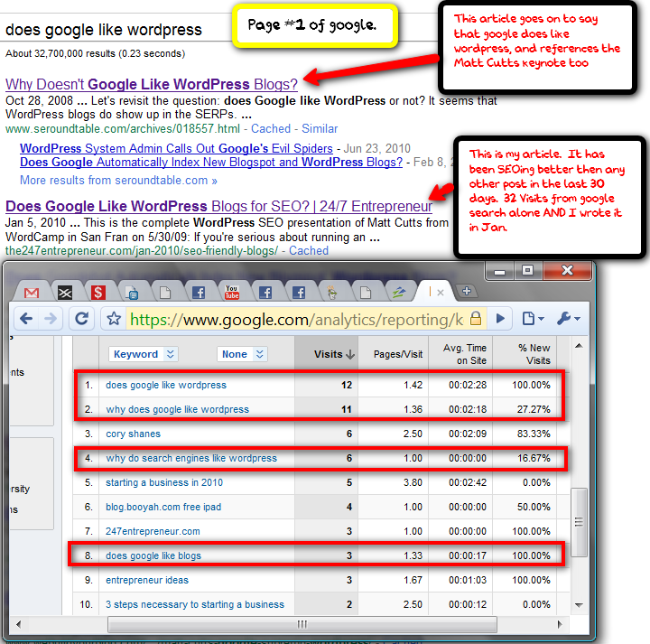Click the vertical scrollbar up arrow

[x=579, y=346]
